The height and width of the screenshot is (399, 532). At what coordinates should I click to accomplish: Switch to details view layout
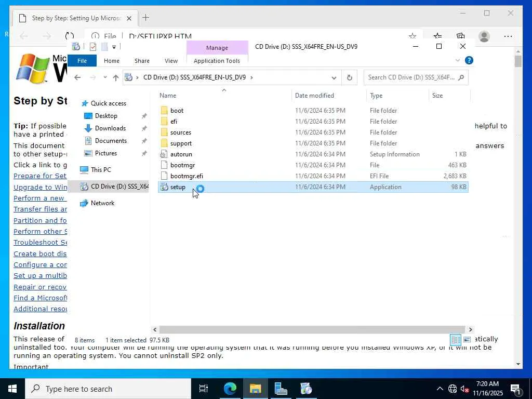(455, 340)
